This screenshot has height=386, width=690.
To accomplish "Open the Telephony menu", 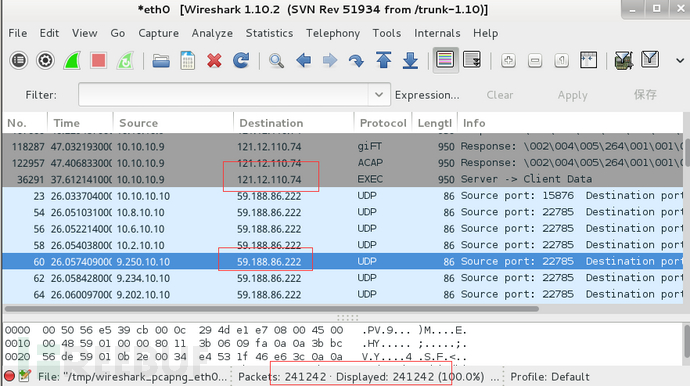I will 333,33.
